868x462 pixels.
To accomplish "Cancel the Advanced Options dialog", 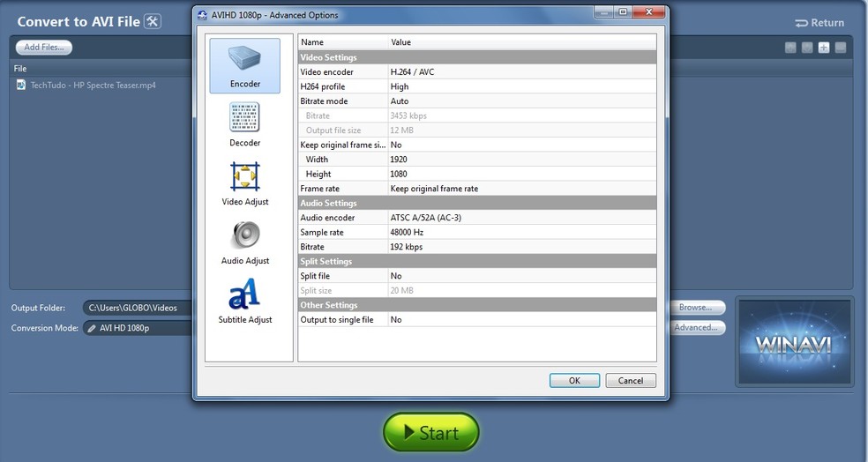I will pyautogui.click(x=631, y=381).
